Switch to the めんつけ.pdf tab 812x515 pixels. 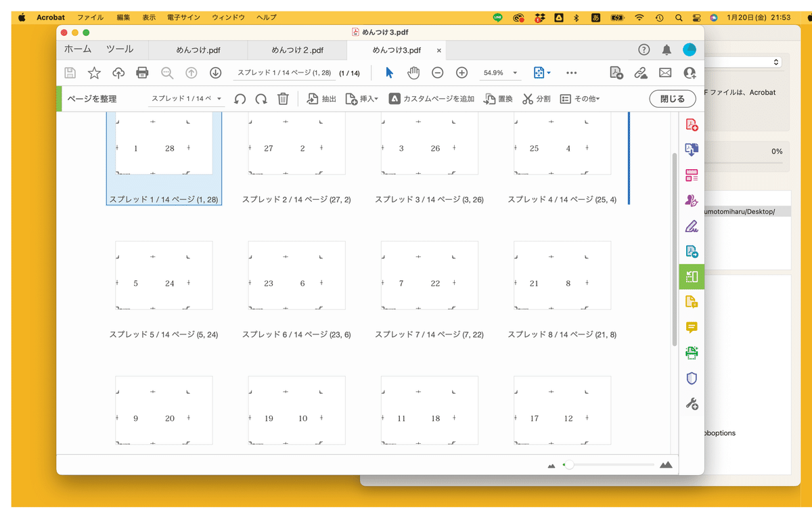(198, 50)
